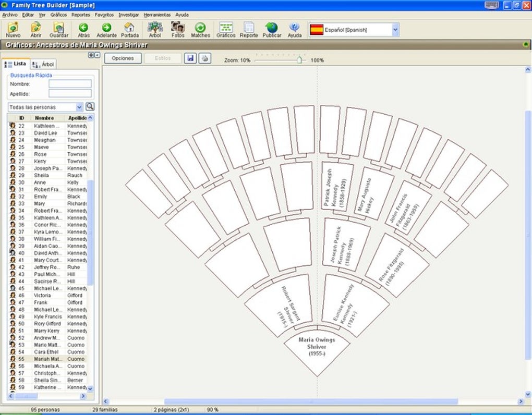Go forward with Adelante arrow
532x415 pixels.
(106, 30)
